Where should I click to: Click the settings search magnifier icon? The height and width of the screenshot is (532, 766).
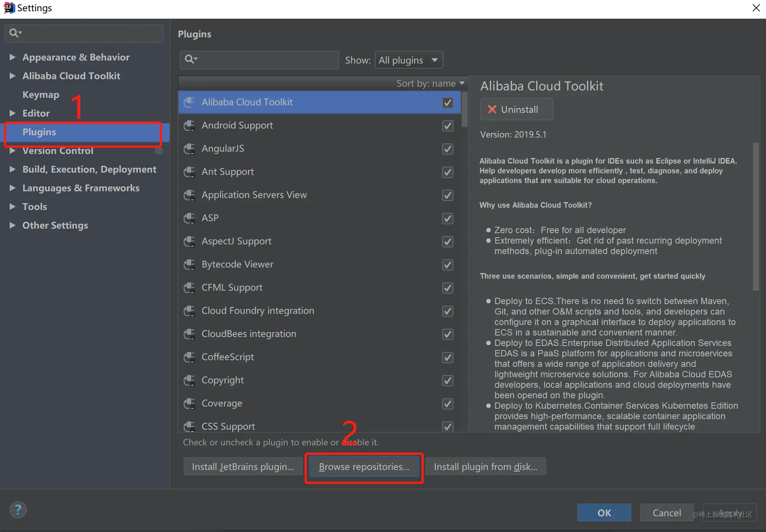(x=15, y=33)
